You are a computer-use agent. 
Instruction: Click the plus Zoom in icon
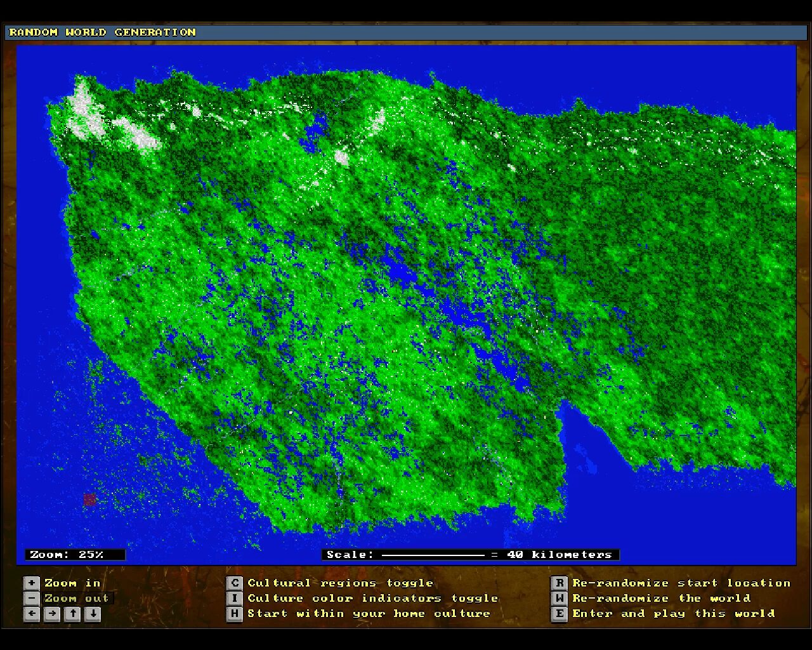pyautogui.click(x=31, y=583)
